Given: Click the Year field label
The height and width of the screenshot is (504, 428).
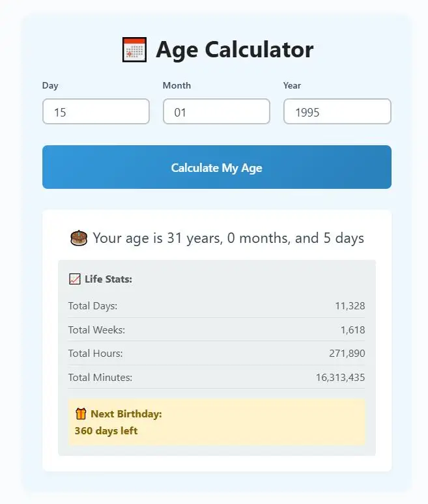Looking at the screenshot, I should (x=292, y=85).
